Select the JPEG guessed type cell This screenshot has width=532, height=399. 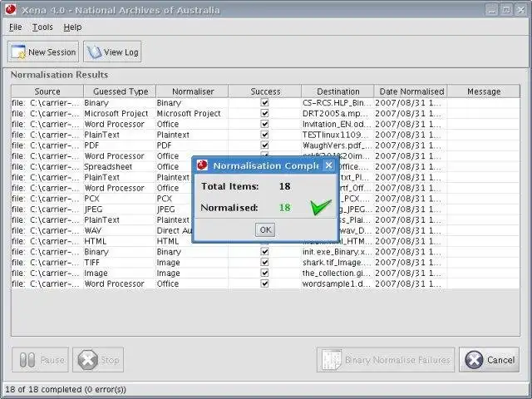pyautogui.click(x=120, y=209)
